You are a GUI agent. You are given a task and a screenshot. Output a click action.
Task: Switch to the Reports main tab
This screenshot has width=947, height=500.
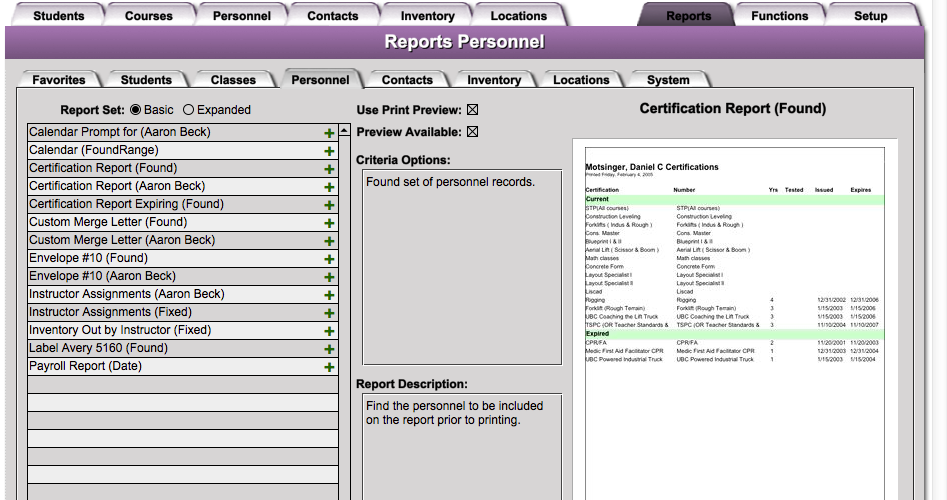[x=688, y=15]
